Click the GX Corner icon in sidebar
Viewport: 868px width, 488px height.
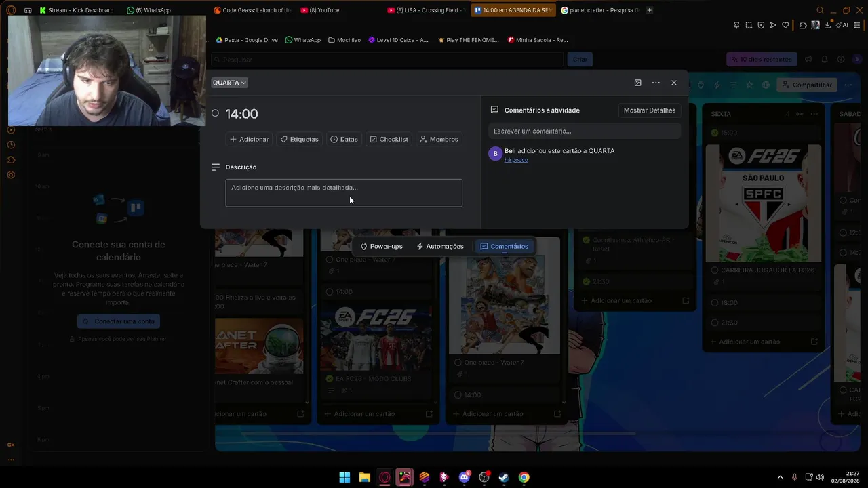(11, 445)
